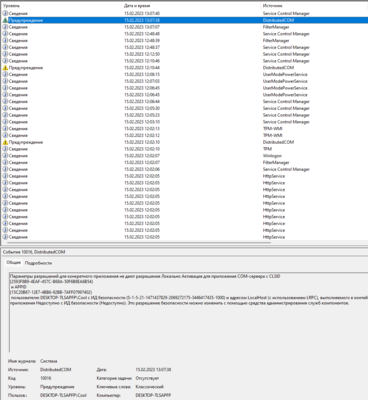Click warning icon of 12:02:10 DistributedCOM event
The image size is (368, 400).
pos(5,142)
